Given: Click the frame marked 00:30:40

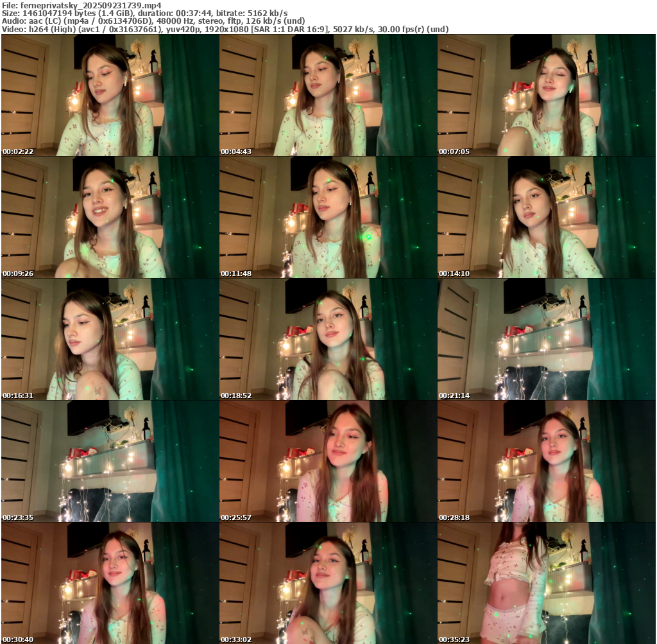Looking at the screenshot, I should [110, 583].
